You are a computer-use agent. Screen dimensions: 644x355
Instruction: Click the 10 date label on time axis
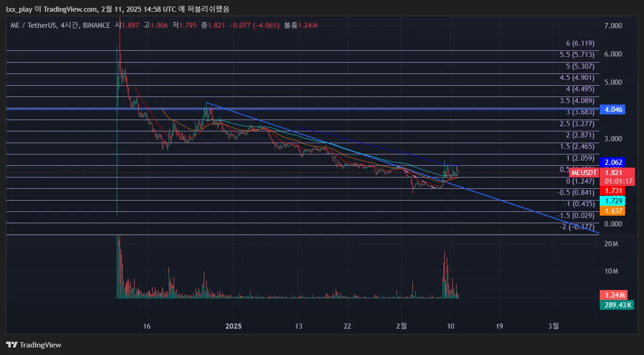click(x=451, y=326)
